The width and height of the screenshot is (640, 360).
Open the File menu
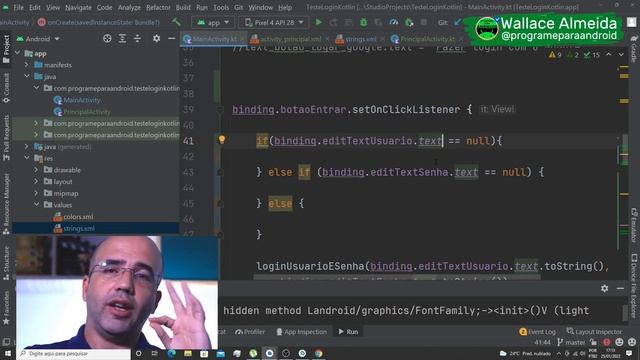[x=18, y=7]
